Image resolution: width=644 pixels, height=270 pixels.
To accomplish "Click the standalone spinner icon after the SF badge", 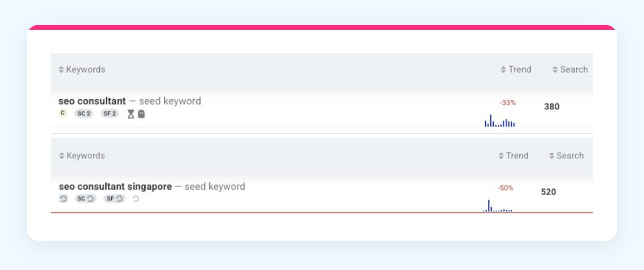I will click(136, 199).
